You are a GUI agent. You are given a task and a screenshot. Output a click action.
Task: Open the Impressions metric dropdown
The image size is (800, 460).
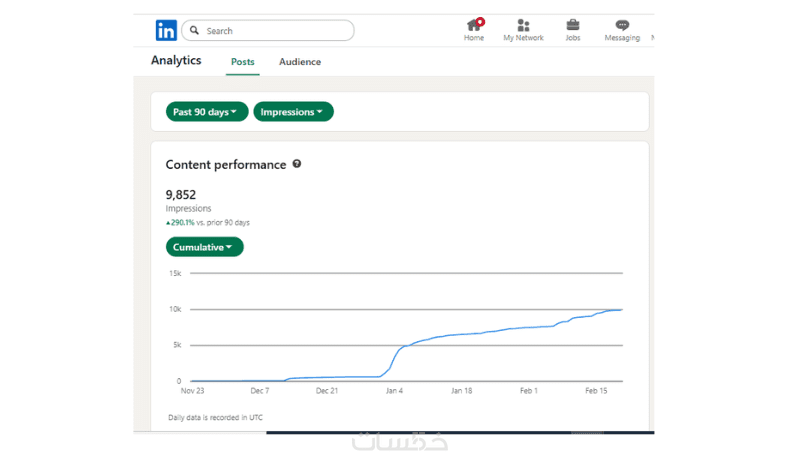click(292, 112)
